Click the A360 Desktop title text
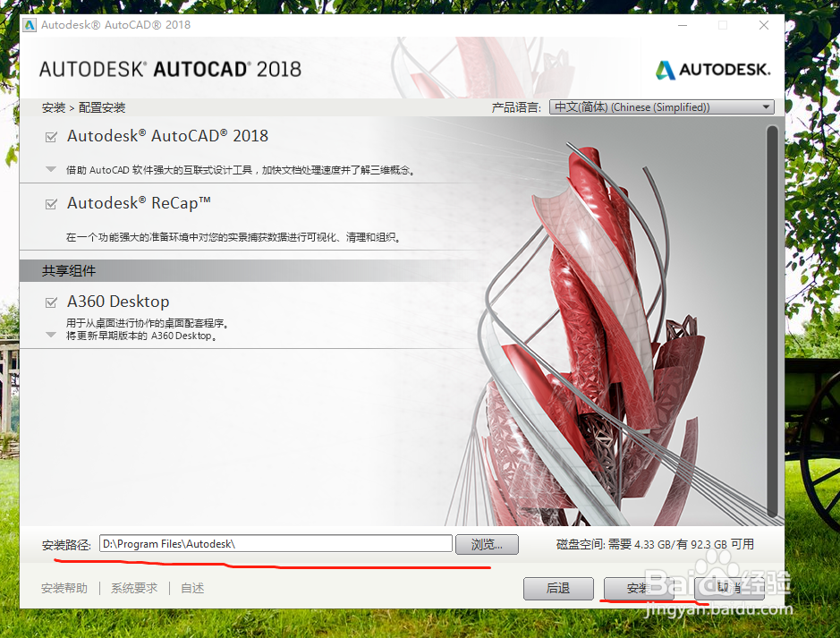The width and height of the screenshot is (840, 638). coord(118,302)
